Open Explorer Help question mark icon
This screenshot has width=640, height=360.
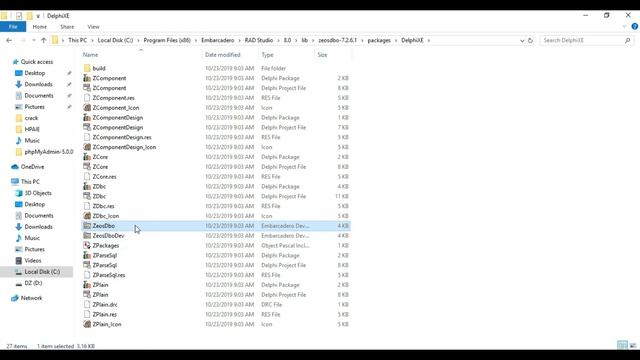(x=635, y=27)
